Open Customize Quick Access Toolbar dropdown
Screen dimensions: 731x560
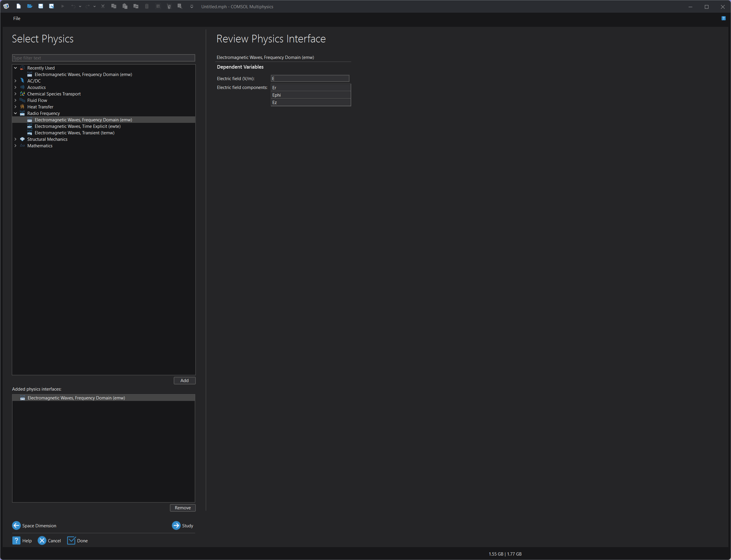click(192, 7)
